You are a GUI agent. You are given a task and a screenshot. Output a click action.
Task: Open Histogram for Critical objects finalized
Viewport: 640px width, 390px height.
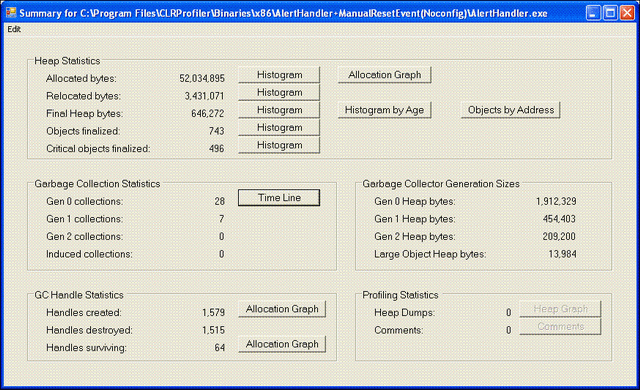[279, 145]
